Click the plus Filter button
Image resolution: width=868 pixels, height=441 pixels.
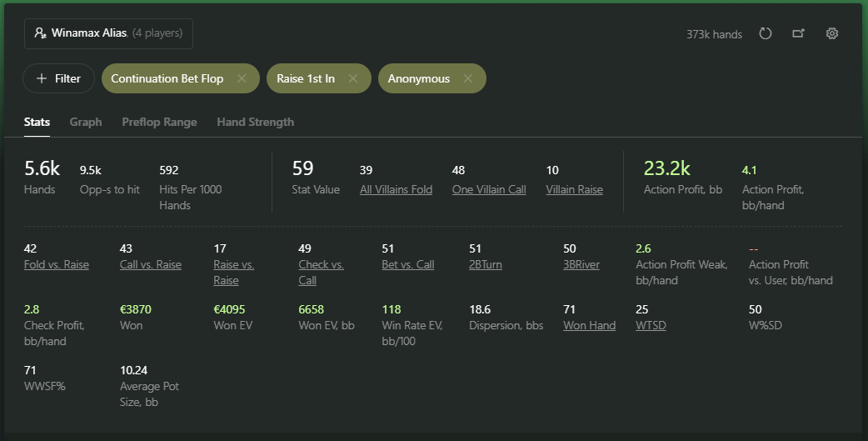(x=58, y=78)
